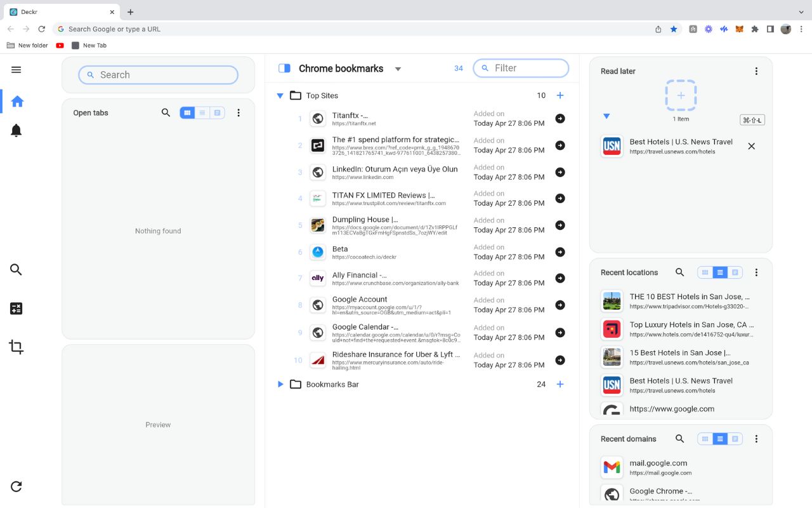Open the hamburger menu in left sidebar
The height and width of the screenshot is (508, 812).
16,70
